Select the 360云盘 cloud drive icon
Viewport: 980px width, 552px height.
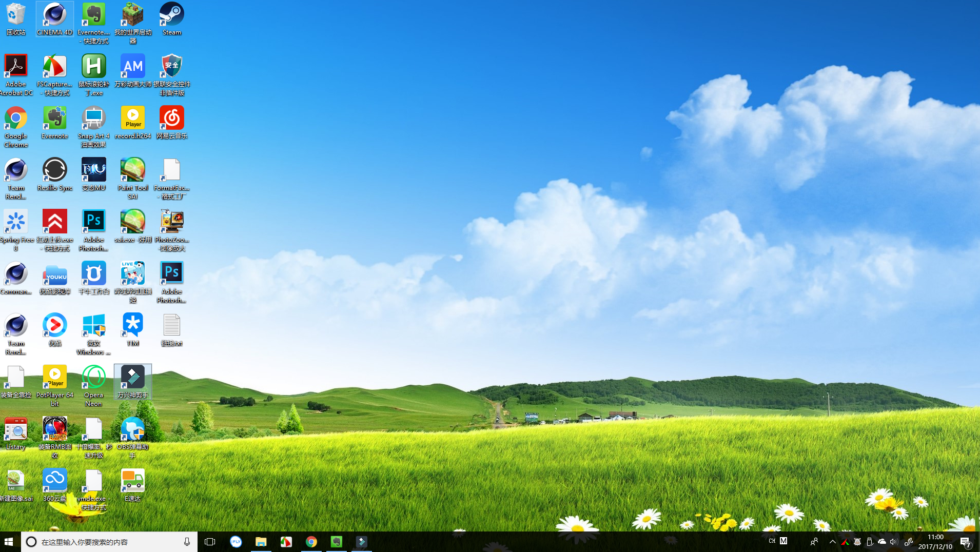[55, 486]
